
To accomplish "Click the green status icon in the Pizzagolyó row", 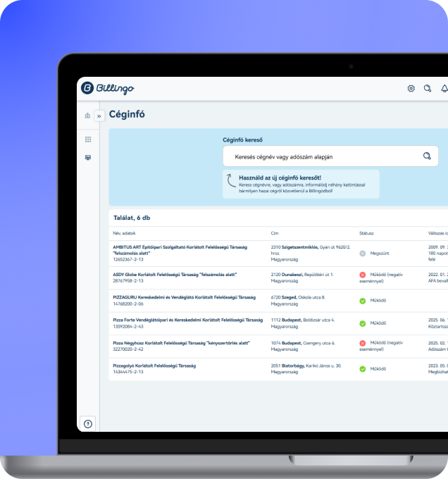I will pos(363,368).
